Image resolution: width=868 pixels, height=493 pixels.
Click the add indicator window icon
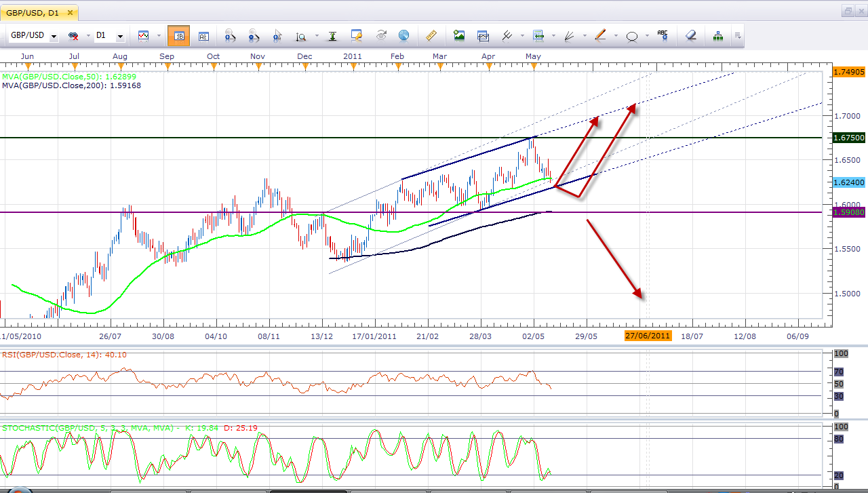click(483, 35)
